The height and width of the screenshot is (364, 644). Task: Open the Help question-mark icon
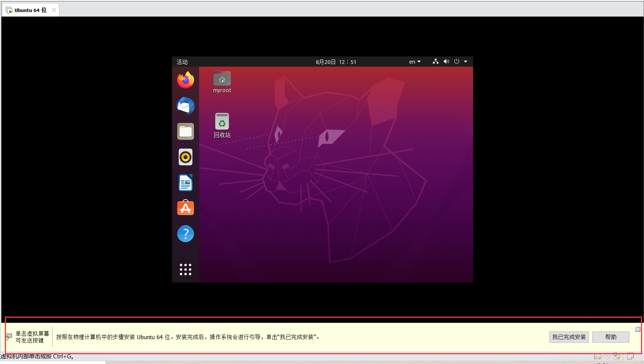186,234
